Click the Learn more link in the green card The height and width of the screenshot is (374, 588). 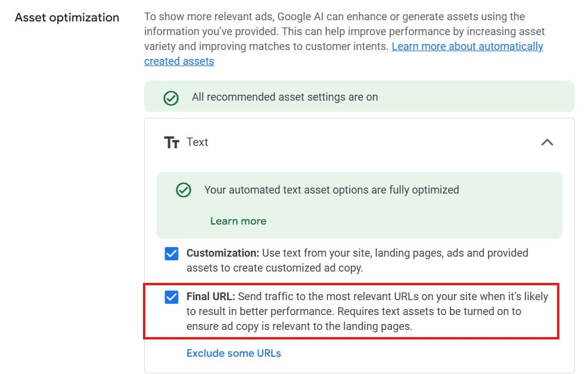point(238,220)
